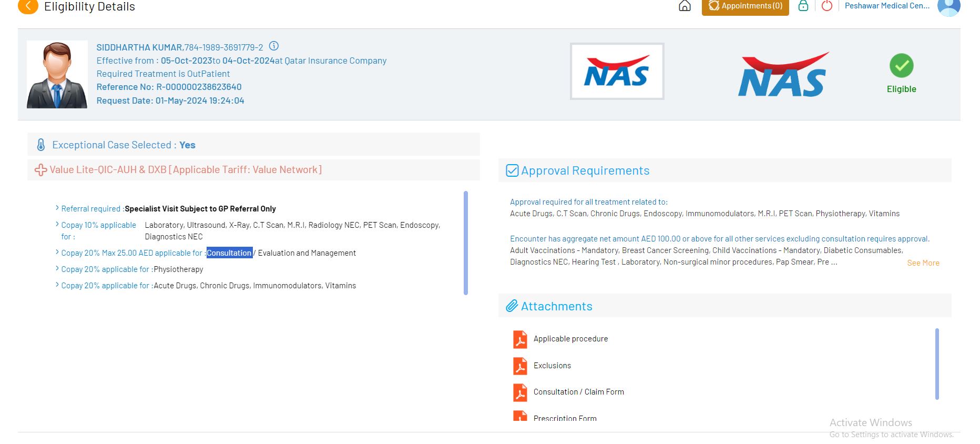Open the Exclusions PDF icon

(520, 366)
